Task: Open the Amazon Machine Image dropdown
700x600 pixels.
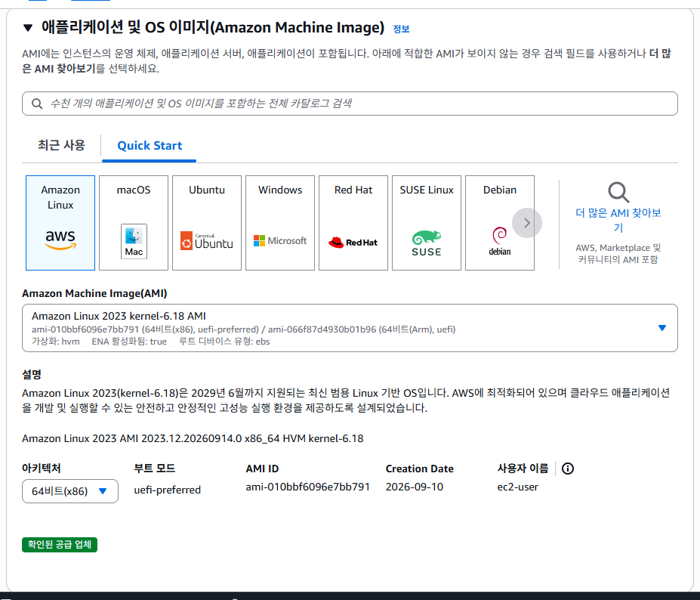Action: (350, 328)
